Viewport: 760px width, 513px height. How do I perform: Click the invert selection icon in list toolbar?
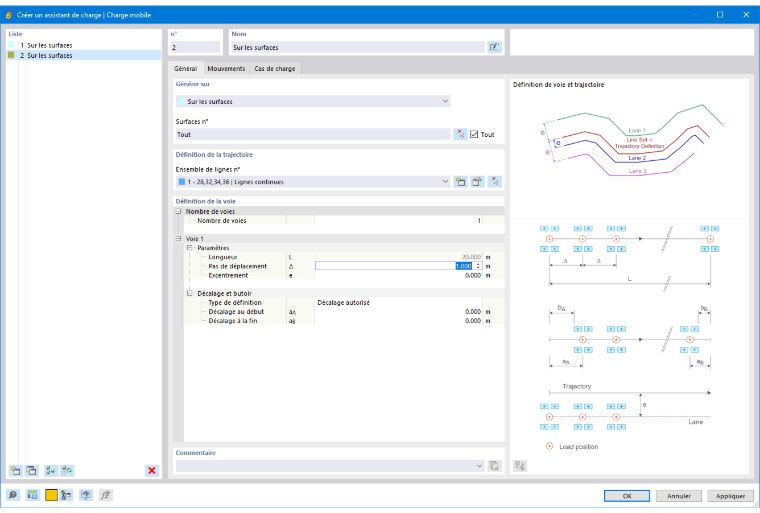pyautogui.click(x=67, y=470)
